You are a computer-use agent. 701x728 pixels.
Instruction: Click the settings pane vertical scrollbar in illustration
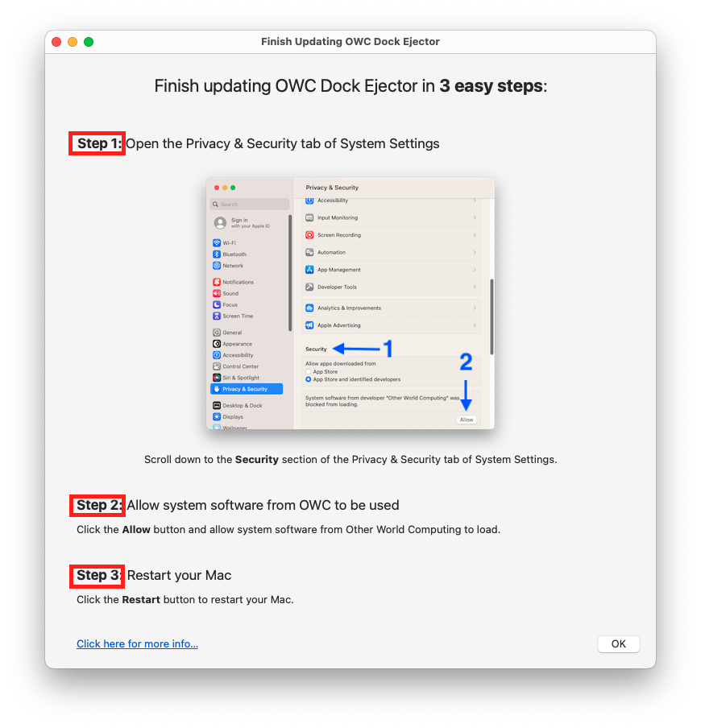coord(492,316)
